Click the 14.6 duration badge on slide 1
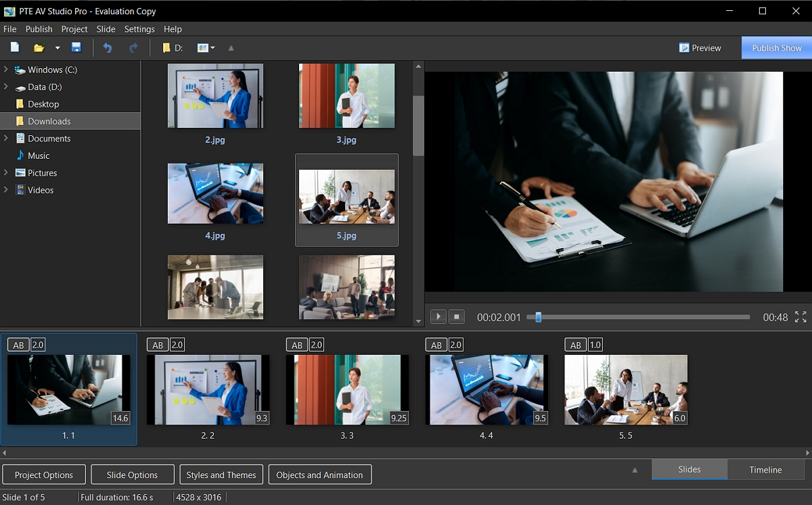The height and width of the screenshot is (505, 812). tap(120, 418)
